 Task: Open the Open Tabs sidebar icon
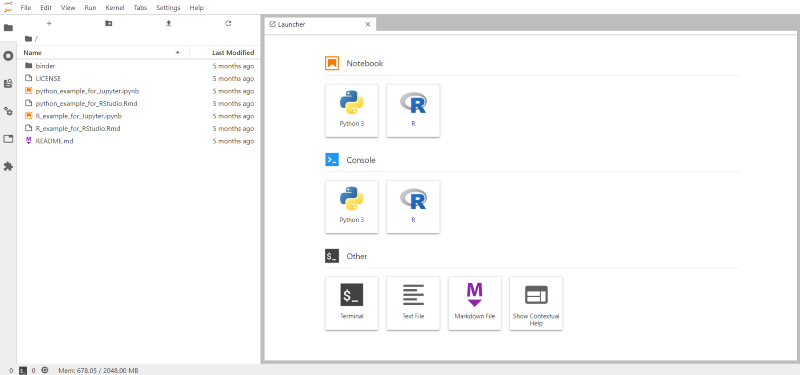tap(8, 139)
